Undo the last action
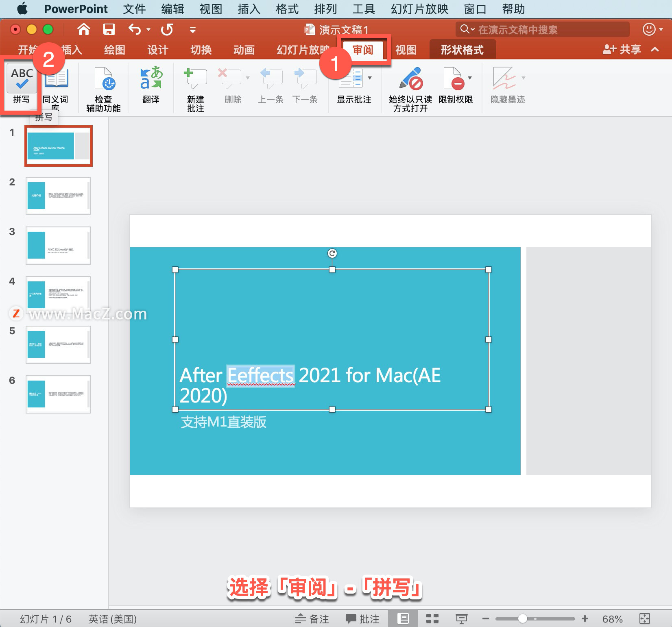The height and width of the screenshot is (627, 672). 135,29
